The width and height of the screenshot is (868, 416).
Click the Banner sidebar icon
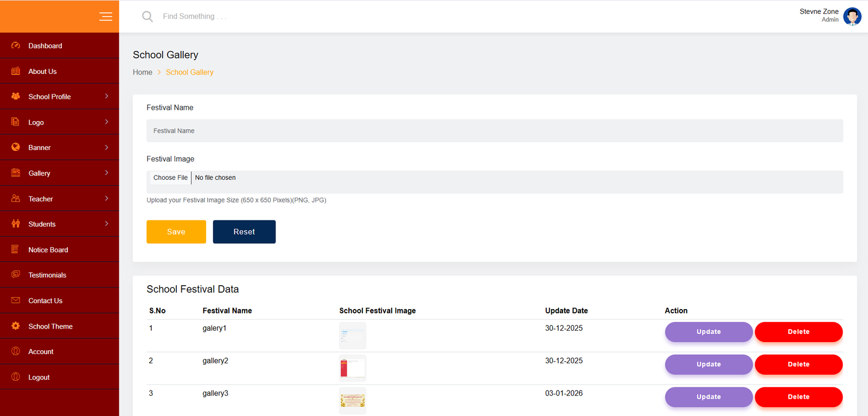pyautogui.click(x=16, y=147)
